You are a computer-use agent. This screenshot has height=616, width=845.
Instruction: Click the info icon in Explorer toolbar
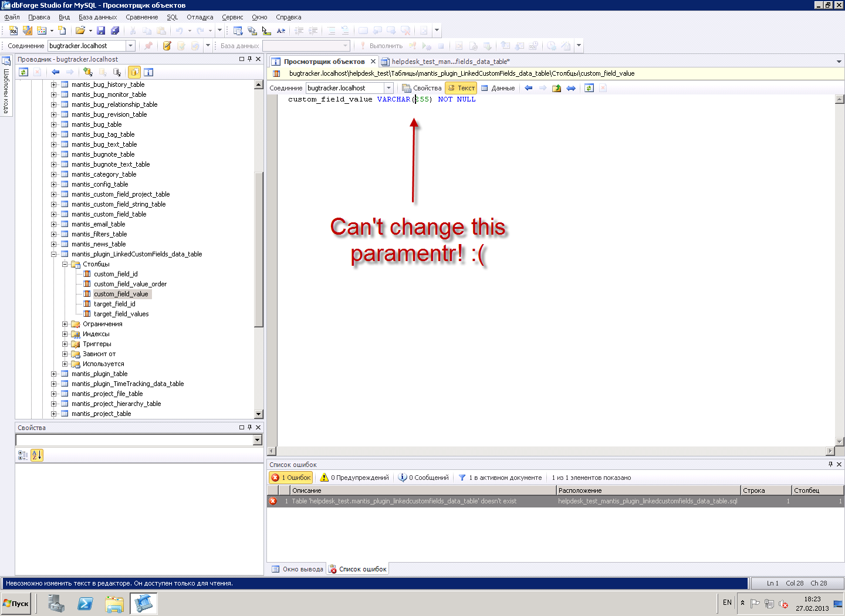pos(148,72)
